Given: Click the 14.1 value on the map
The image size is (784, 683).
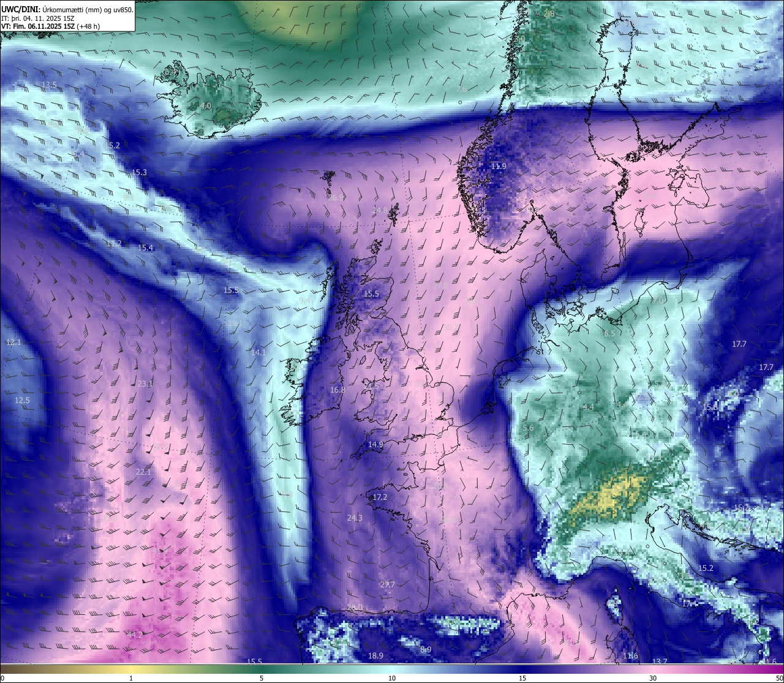Looking at the screenshot, I should pos(258,352).
